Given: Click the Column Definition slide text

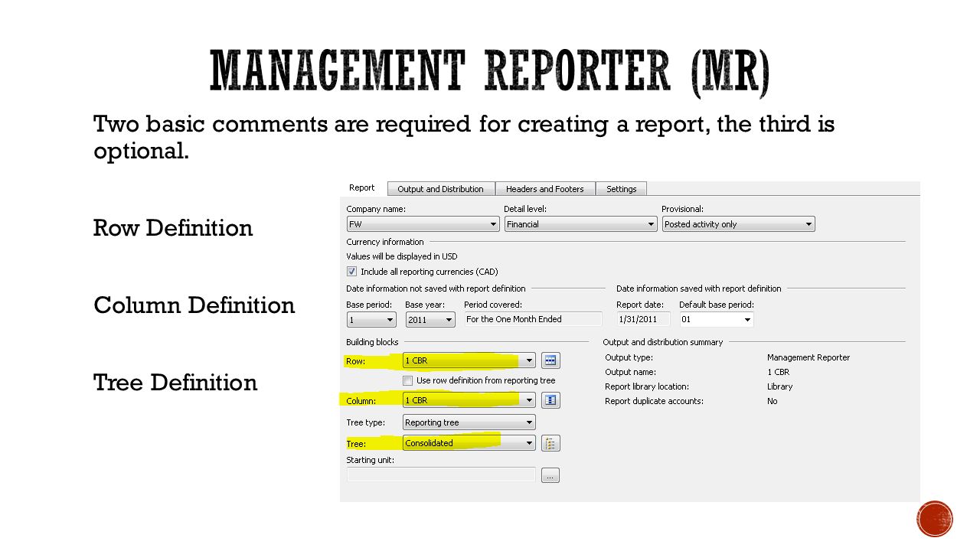Looking at the screenshot, I should pyautogui.click(x=194, y=305).
